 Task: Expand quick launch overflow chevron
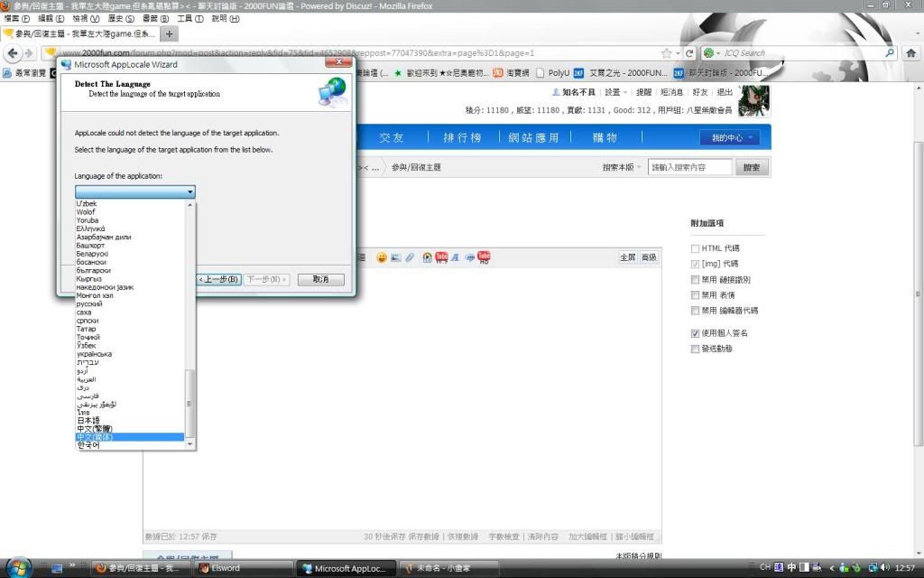pos(72,565)
